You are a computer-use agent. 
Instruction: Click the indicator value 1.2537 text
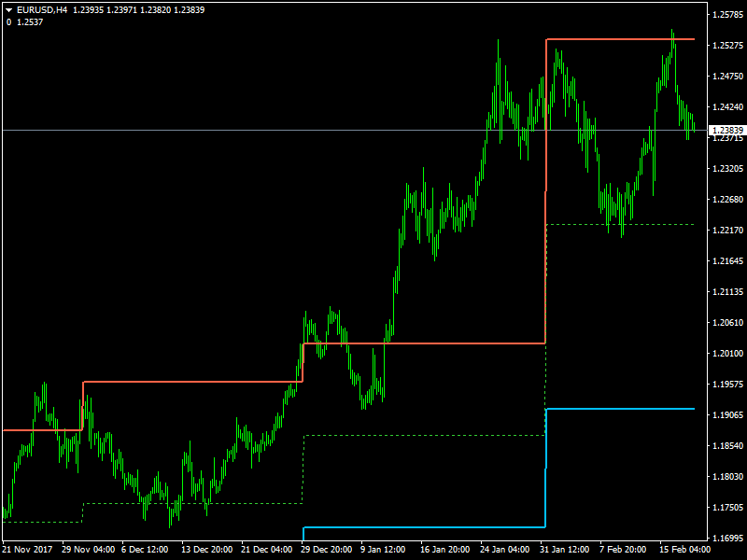pyautogui.click(x=29, y=21)
